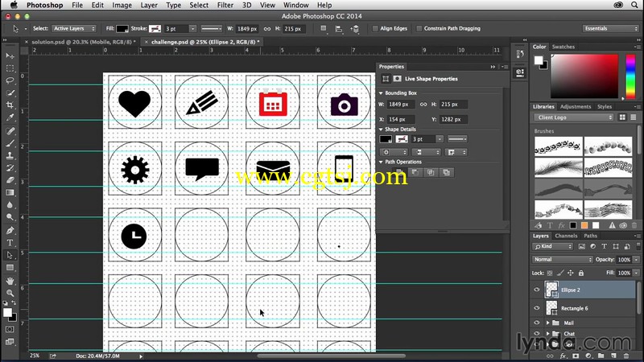Screen dimensions: 644x362
Task: Select the Quick Selection tool
Action: tap(10, 93)
